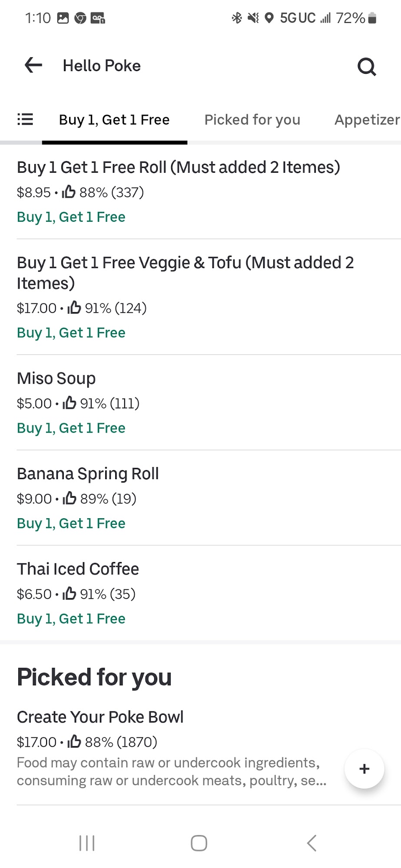Add Create Your Poke Bowl with plus

[364, 769]
